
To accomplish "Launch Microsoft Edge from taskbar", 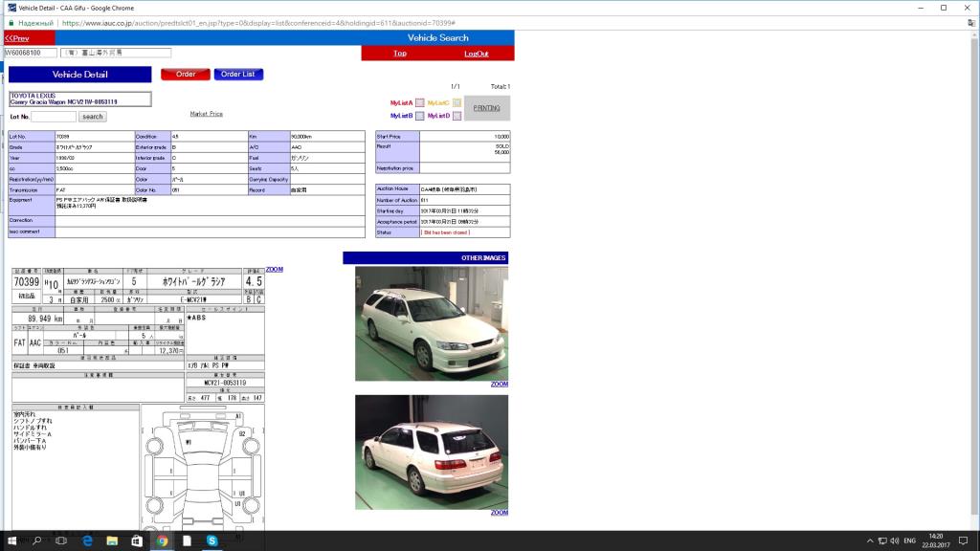I will point(87,540).
